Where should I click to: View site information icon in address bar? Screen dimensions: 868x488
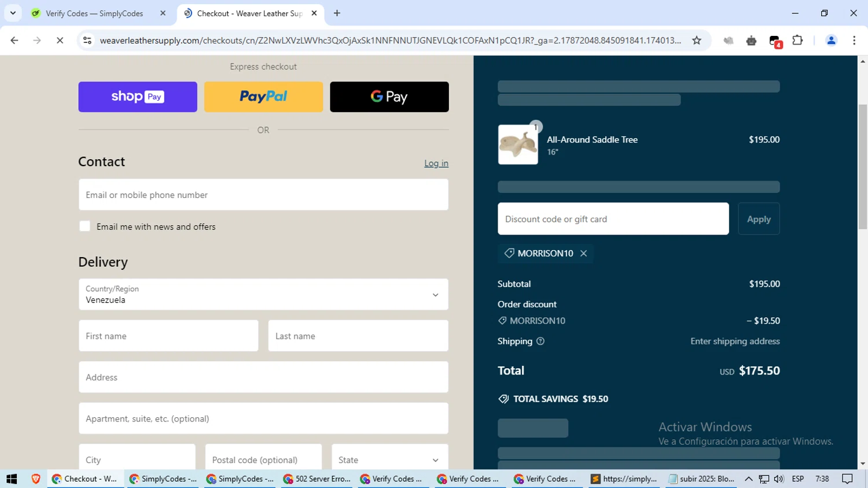point(87,41)
